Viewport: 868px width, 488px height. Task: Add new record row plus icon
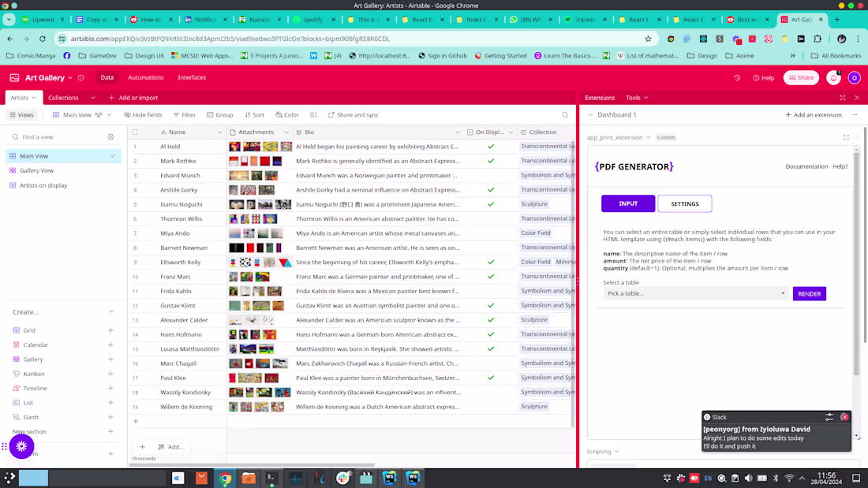click(x=136, y=421)
